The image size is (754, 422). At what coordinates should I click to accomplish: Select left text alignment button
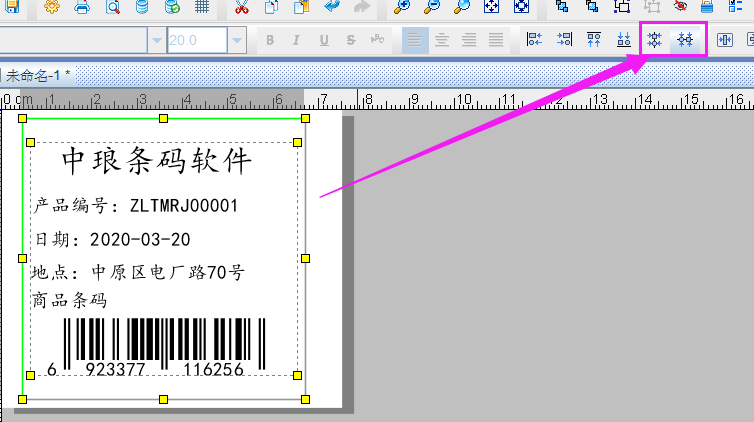click(414, 40)
